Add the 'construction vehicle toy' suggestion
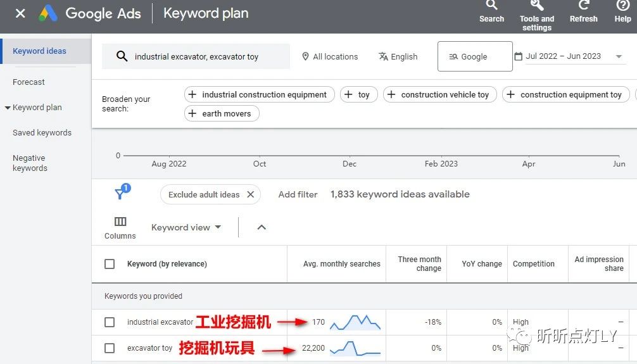The height and width of the screenshot is (364, 637). tap(439, 95)
